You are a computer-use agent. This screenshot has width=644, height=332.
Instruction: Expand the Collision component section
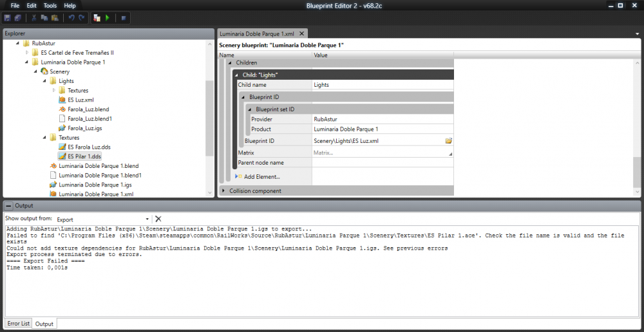(x=223, y=191)
